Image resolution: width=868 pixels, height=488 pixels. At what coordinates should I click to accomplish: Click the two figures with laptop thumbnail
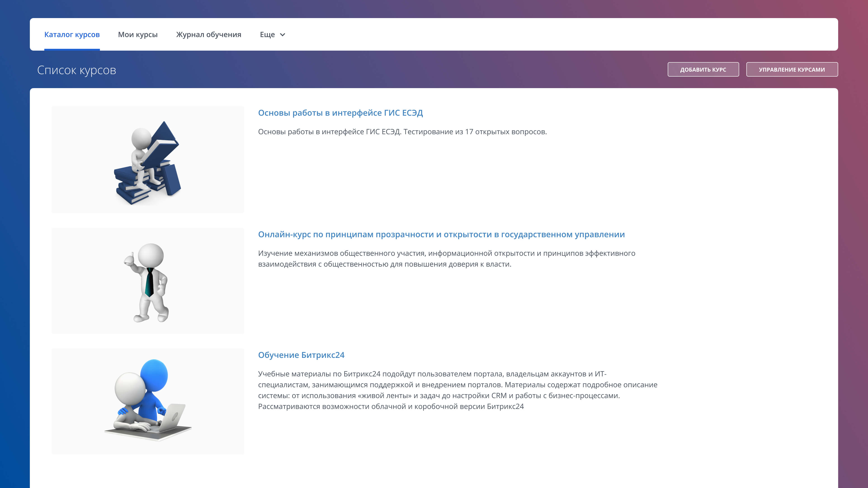tap(148, 401)
